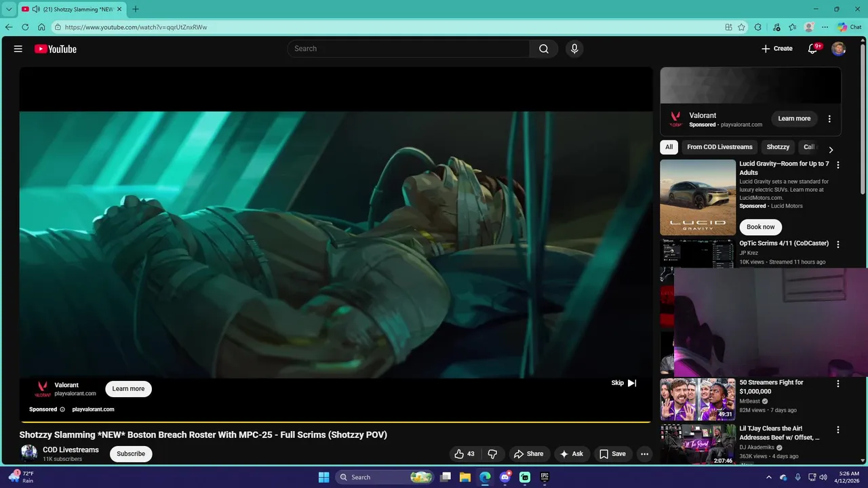868x488 pixels.
Task: Close the Shotzzy YouTube tab
Action: coord(119,9)
